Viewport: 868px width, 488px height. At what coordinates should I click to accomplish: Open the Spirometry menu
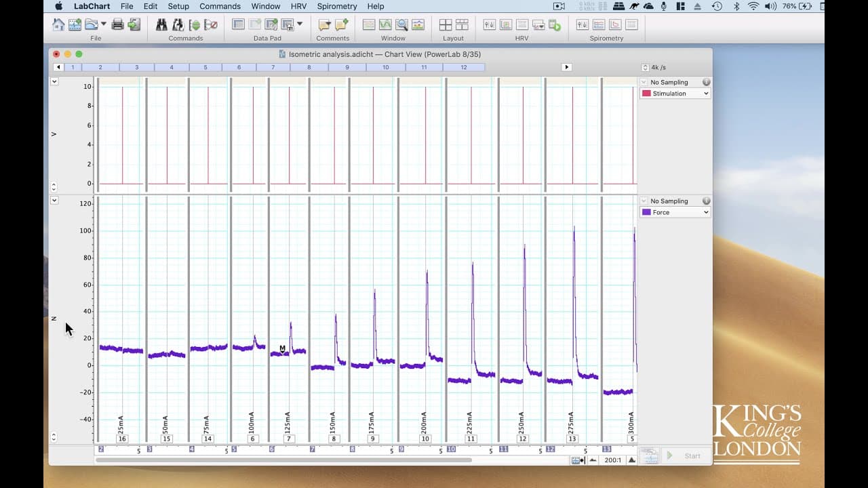(337, 6)
